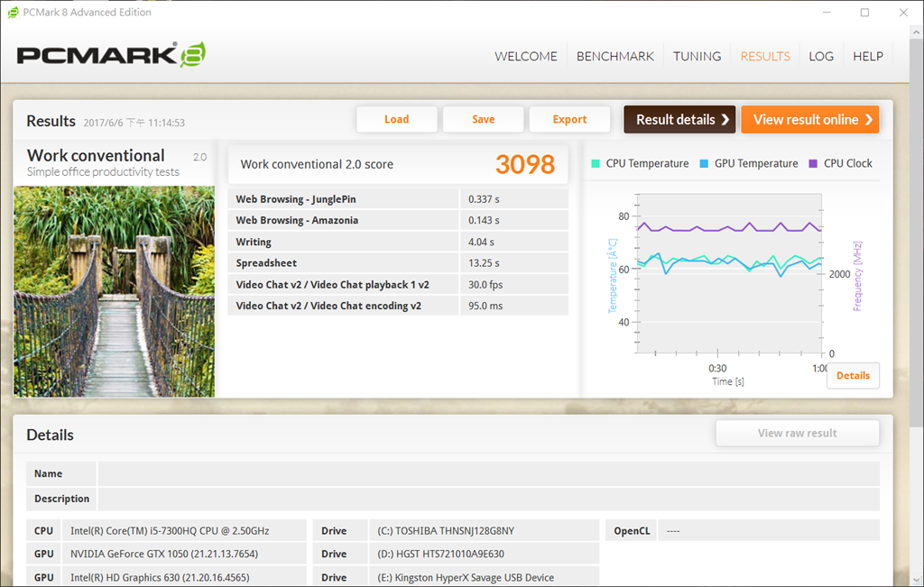Click the Load button
Image resolution: width=924 pixels, height=587 pixels.
point(396,119)
